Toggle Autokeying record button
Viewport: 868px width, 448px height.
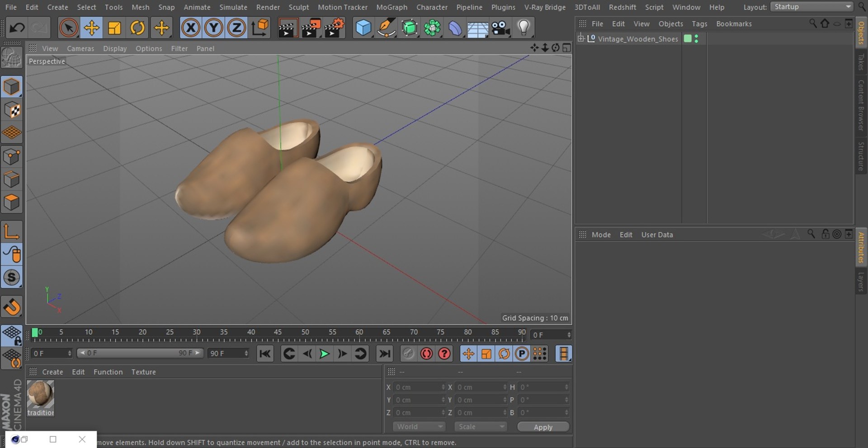(x=426, y=354)
